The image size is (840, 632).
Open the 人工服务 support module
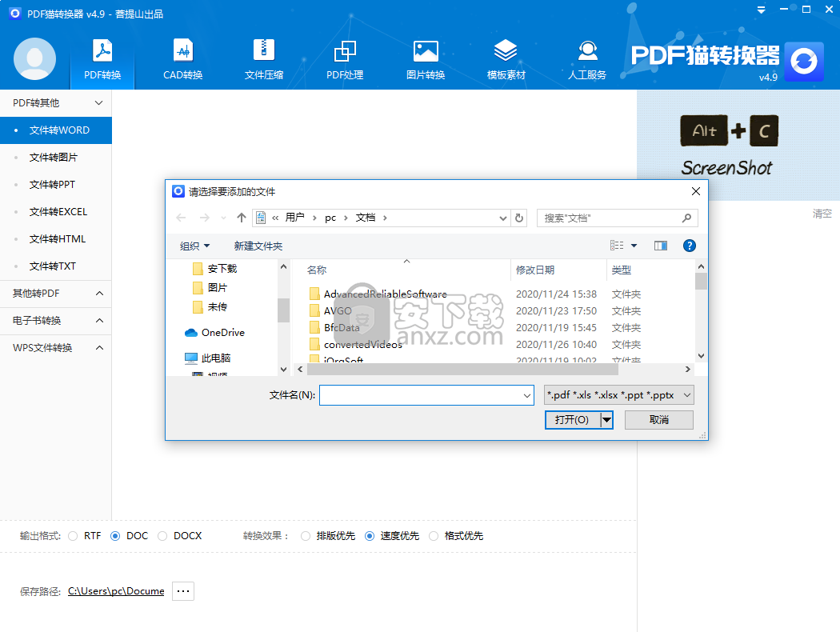coord(587,59)
